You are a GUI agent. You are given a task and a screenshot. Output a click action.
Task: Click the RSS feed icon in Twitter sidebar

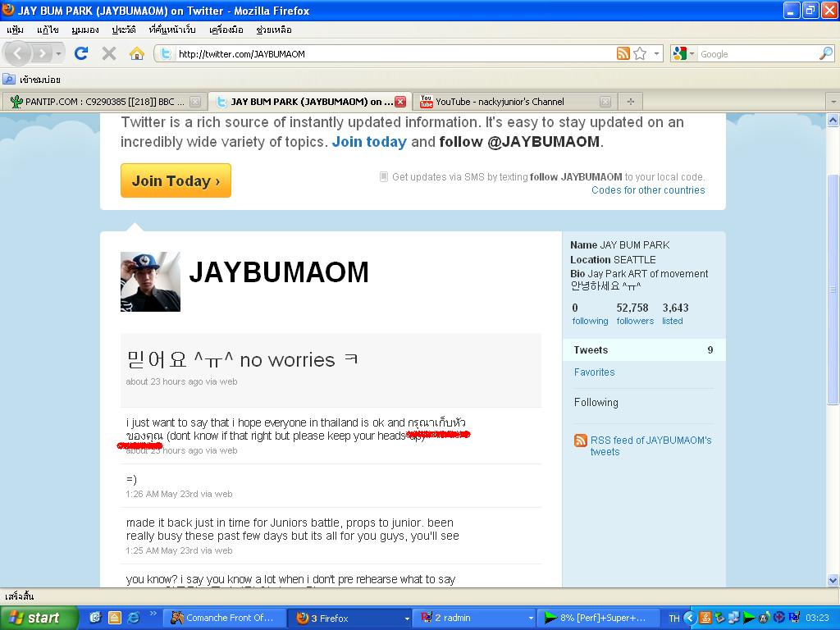coord(581,441)
